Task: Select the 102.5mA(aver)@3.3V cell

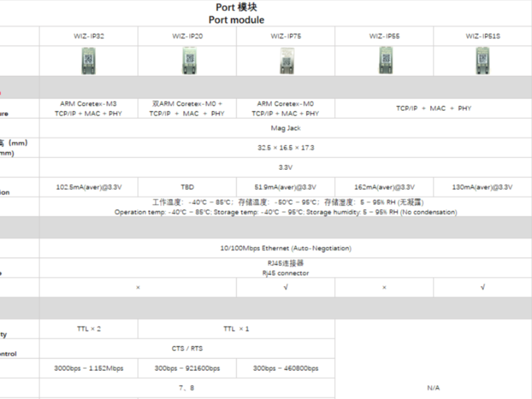Action: 89,187
